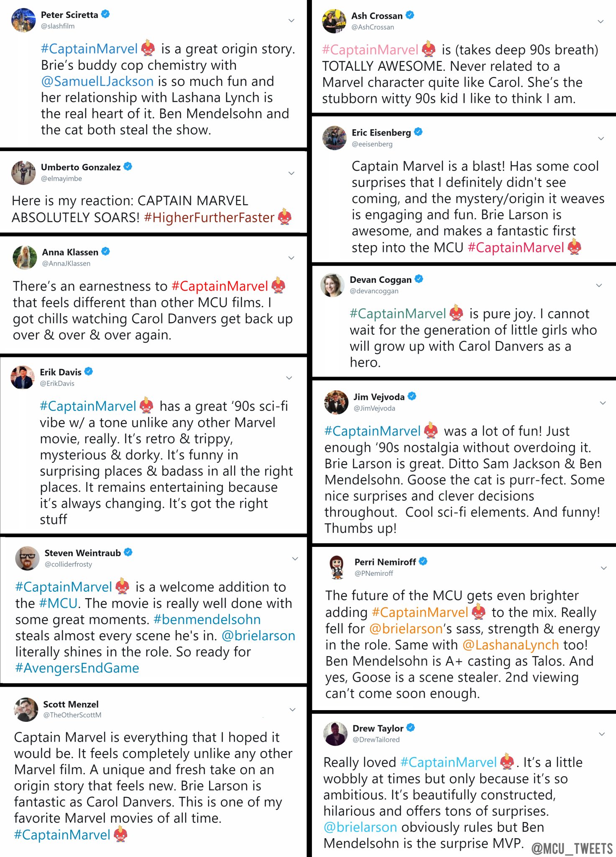Click Perri Nemiroff's cartoon avatar
616x857 pixels.
tap(337, 567)
